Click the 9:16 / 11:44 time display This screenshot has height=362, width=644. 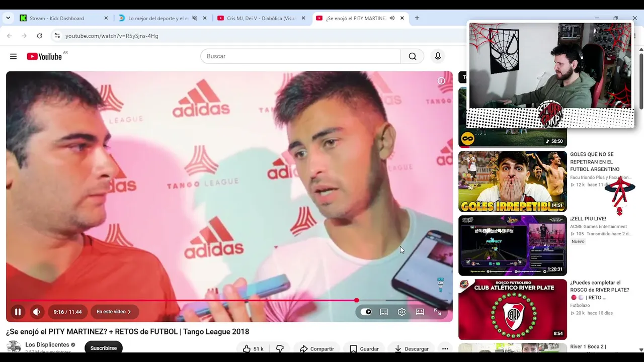pos(68,312)
